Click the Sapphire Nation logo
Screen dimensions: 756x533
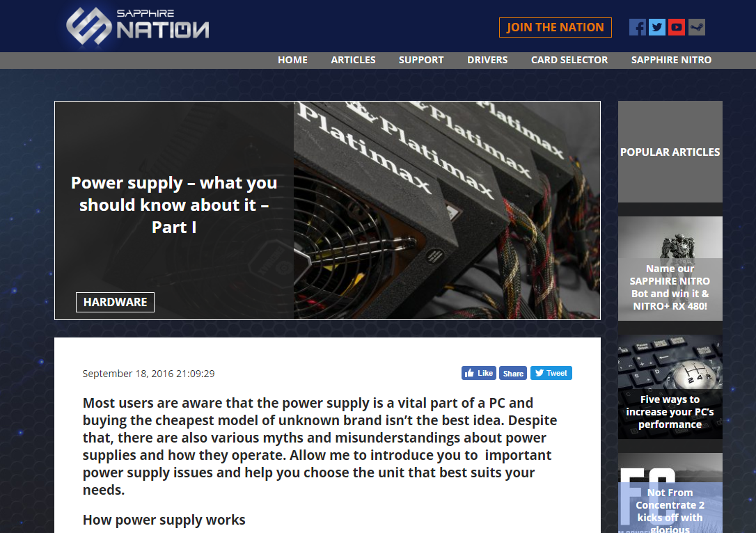point(138,26)
